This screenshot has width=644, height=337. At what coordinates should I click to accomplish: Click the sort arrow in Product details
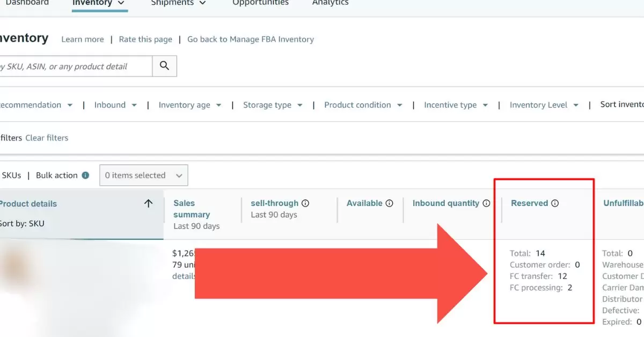(149, 203)
